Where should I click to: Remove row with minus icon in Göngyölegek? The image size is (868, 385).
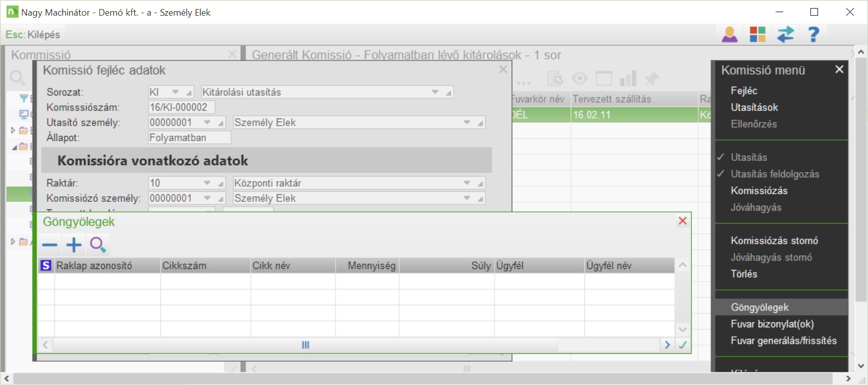[x=49, y=245]
